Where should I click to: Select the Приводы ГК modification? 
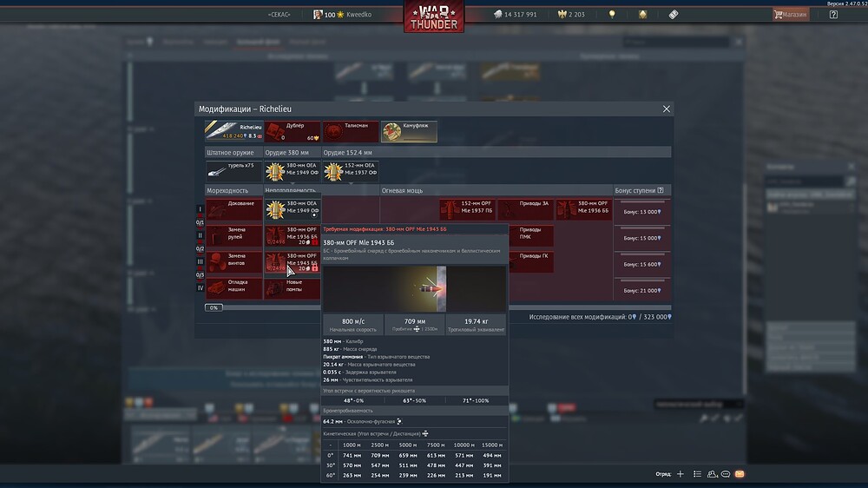531,262
